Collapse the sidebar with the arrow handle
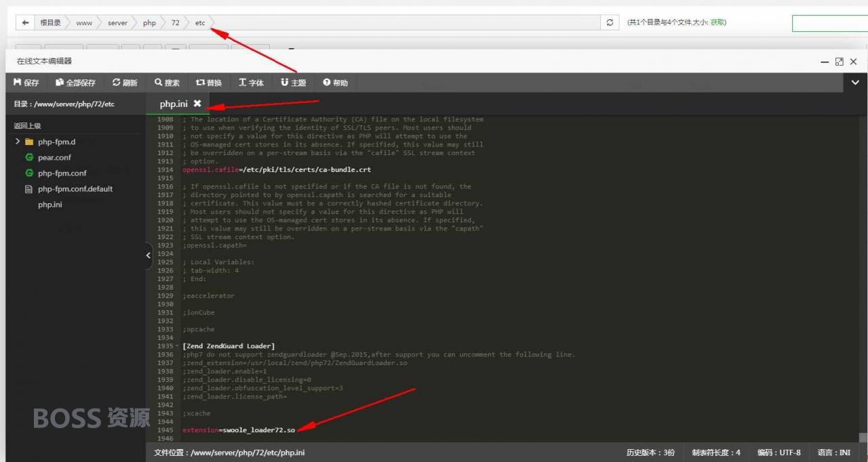 (149, 255)
